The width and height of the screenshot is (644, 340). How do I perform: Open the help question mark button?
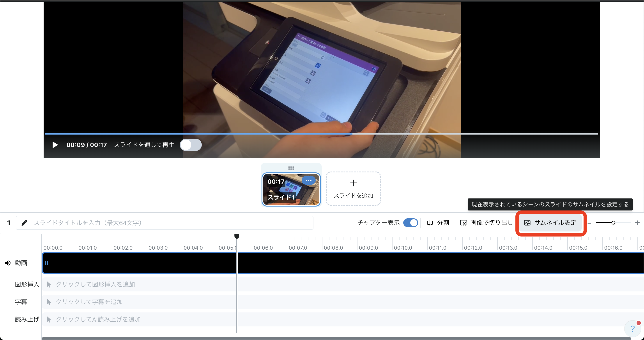click(633, 329)
